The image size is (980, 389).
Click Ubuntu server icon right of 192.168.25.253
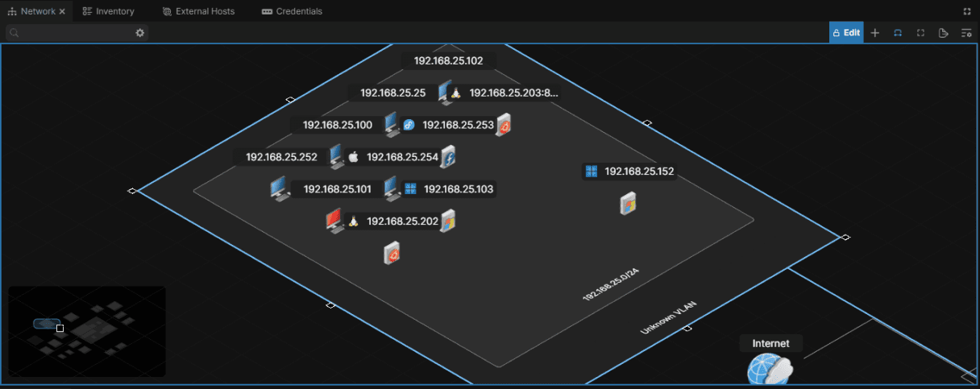[x=504, y=125]
